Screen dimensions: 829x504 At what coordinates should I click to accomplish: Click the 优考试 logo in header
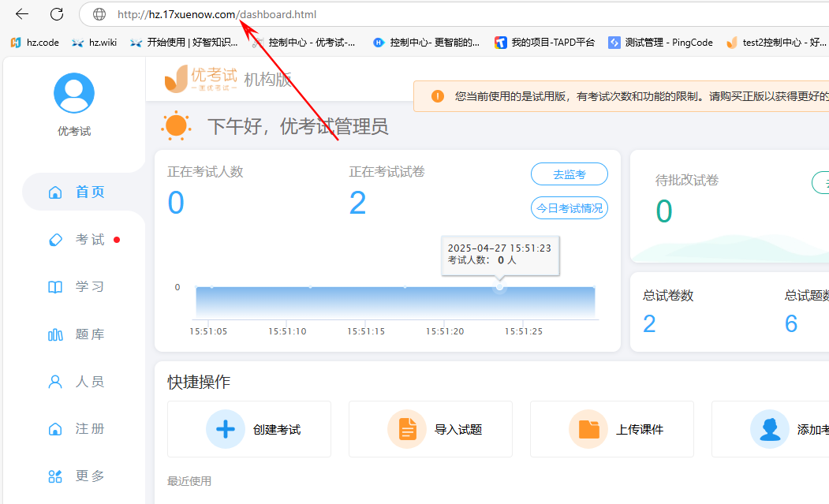click(x=201, y=79)
